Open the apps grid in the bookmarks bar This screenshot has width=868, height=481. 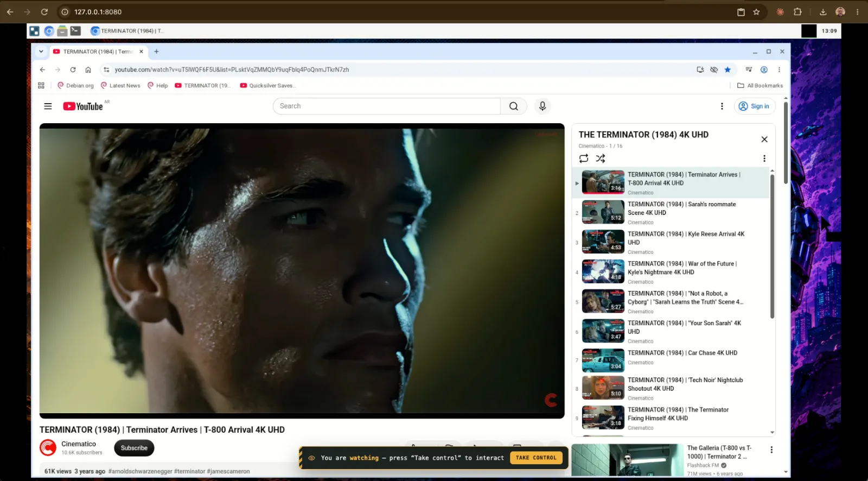coord(41,86)
